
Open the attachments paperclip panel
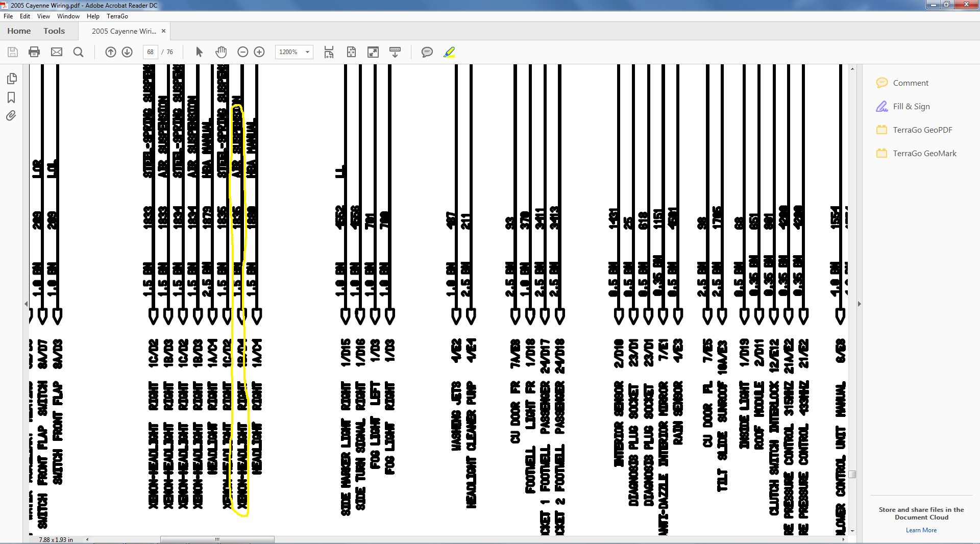[11, 116]
